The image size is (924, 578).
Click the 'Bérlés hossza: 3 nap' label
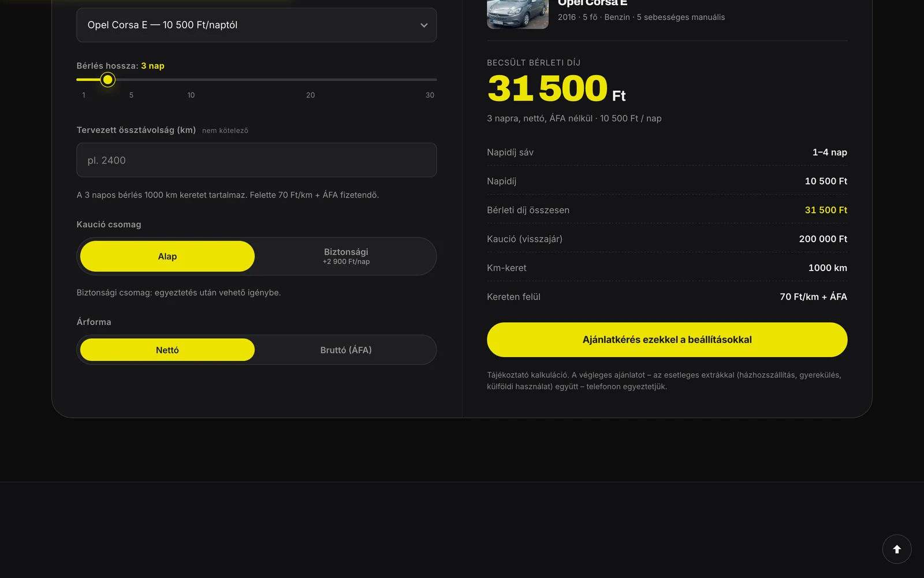click(120, 66)
